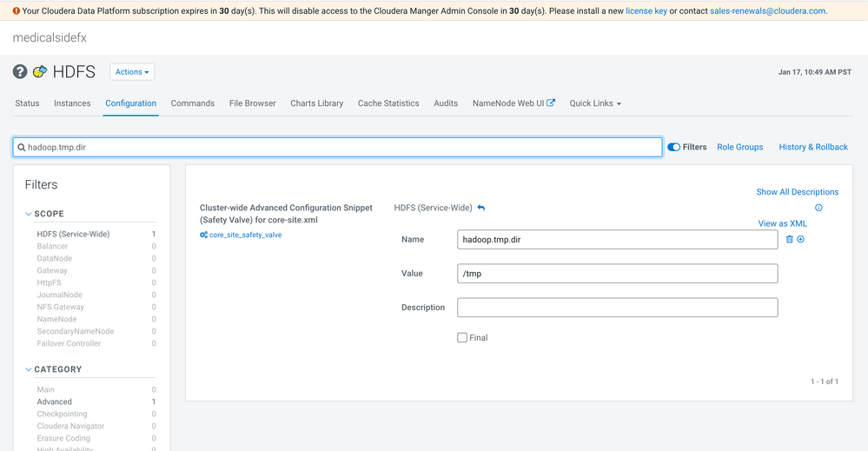Open Role Groups
This screenshot has height=451, width=868.
(739, 147)
